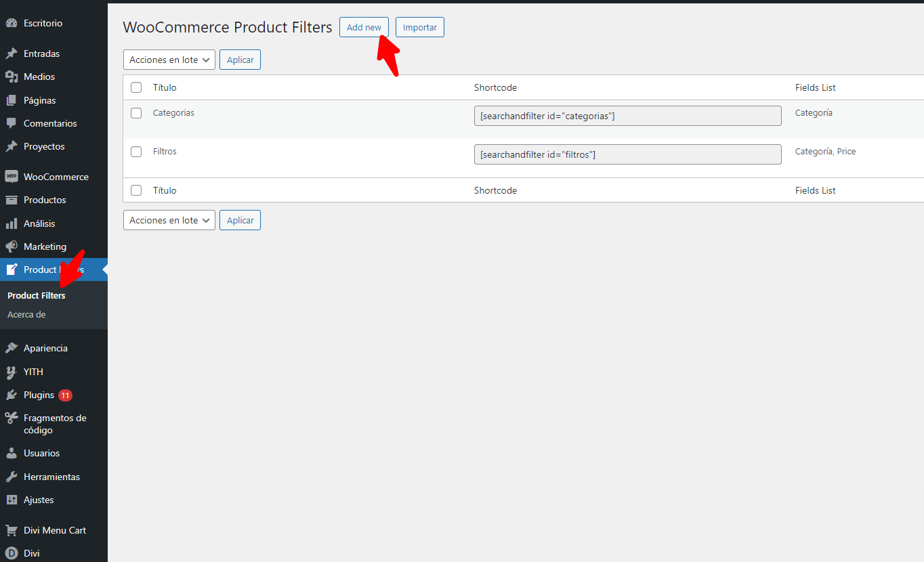Open the Categorias filter title link

(173, 113)
